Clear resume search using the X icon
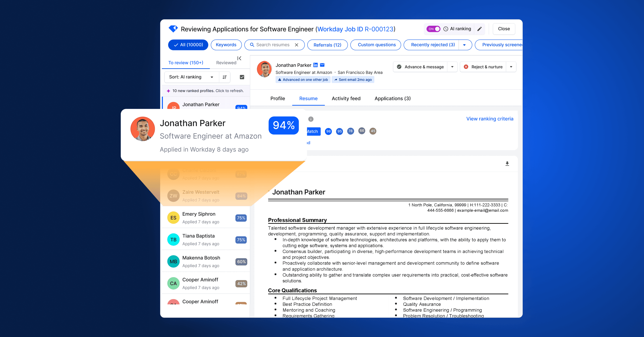The width and height of the screenshot is (644, 337). point(297,45)
